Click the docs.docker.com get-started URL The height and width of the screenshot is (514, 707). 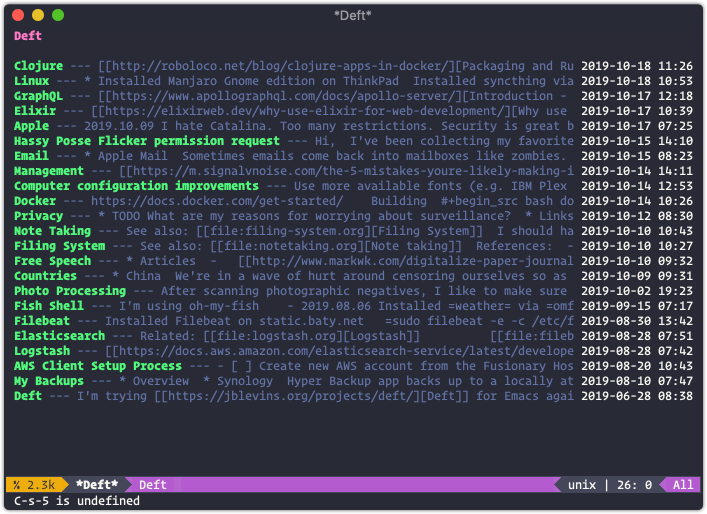217,201
